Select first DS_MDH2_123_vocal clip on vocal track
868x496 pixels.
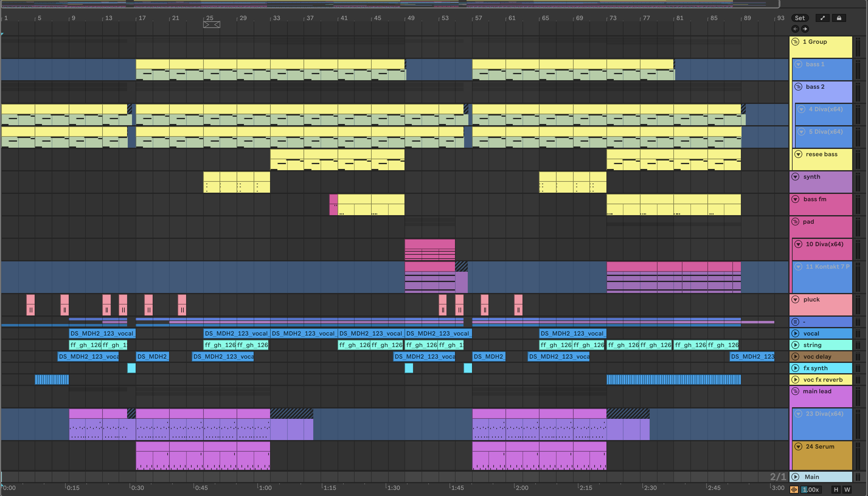tap(102, 333)
